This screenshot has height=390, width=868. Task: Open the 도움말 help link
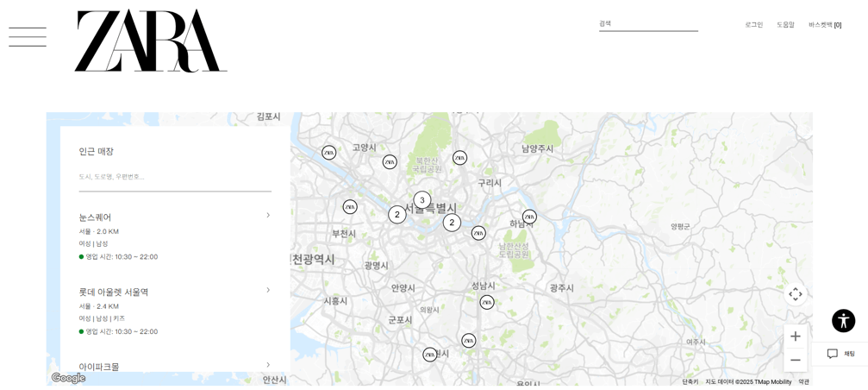(785, 25)
